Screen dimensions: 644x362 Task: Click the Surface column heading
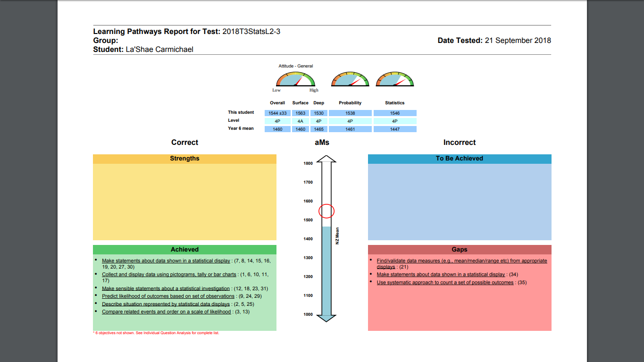(301, 103)
